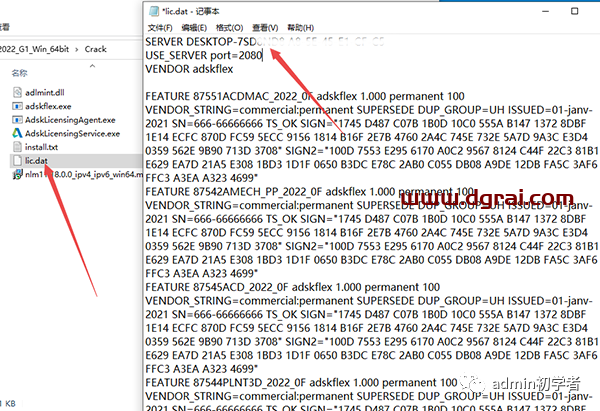Select the adlmint.dll file icon
This screenshot has height=411, width=600.
point(19,91)
